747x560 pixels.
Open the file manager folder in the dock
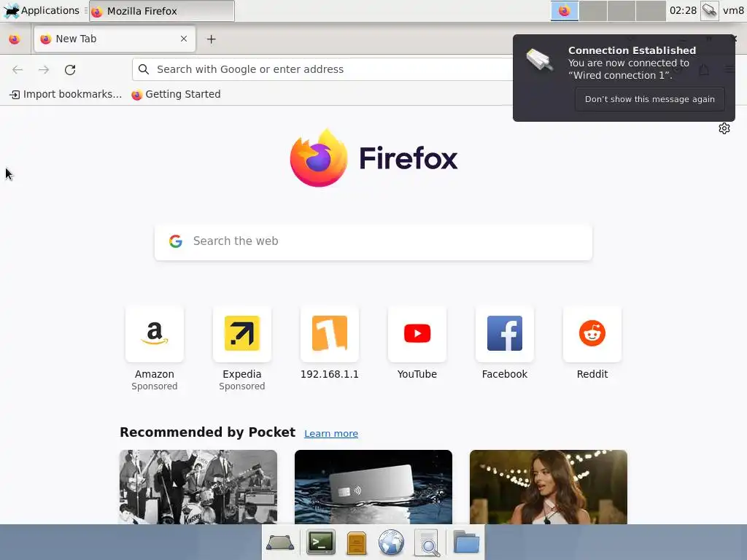tap(466, 542)
